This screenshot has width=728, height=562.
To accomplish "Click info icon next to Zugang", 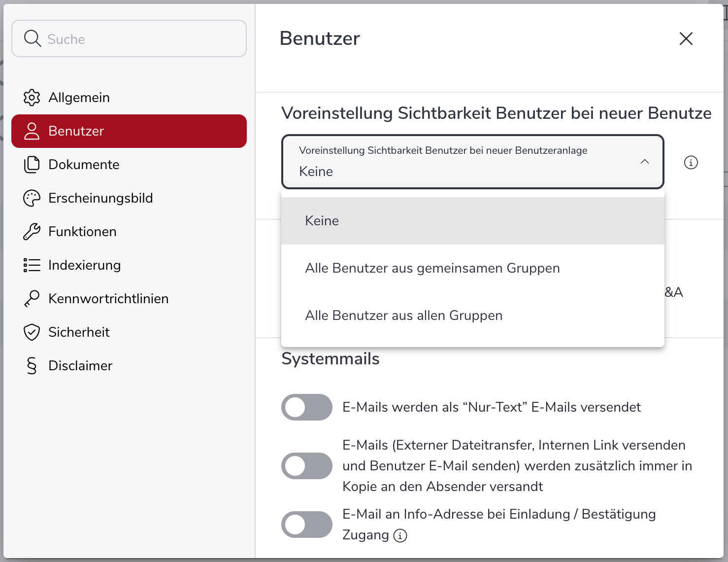I will [400, 535].
